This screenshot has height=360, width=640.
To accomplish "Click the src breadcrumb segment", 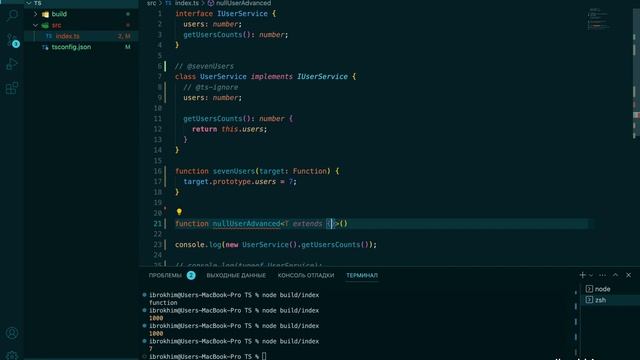I will [151, 3].
